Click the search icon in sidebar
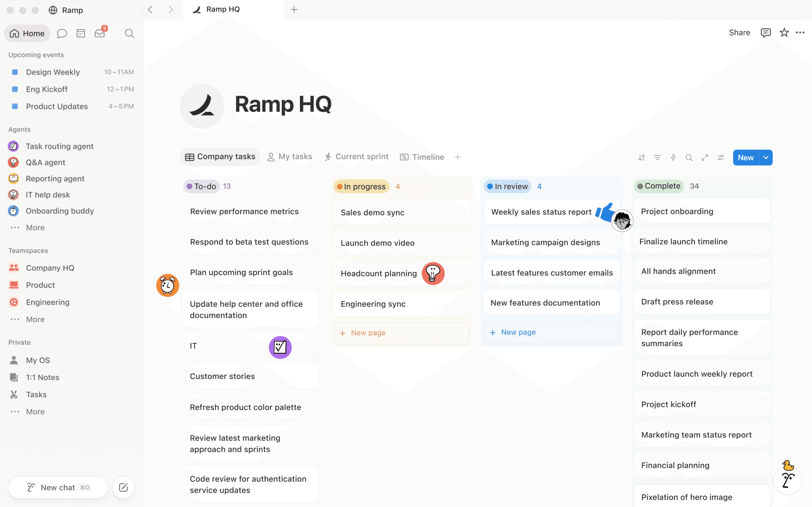The height and width of the screenshot is (507, 812). 129,34
